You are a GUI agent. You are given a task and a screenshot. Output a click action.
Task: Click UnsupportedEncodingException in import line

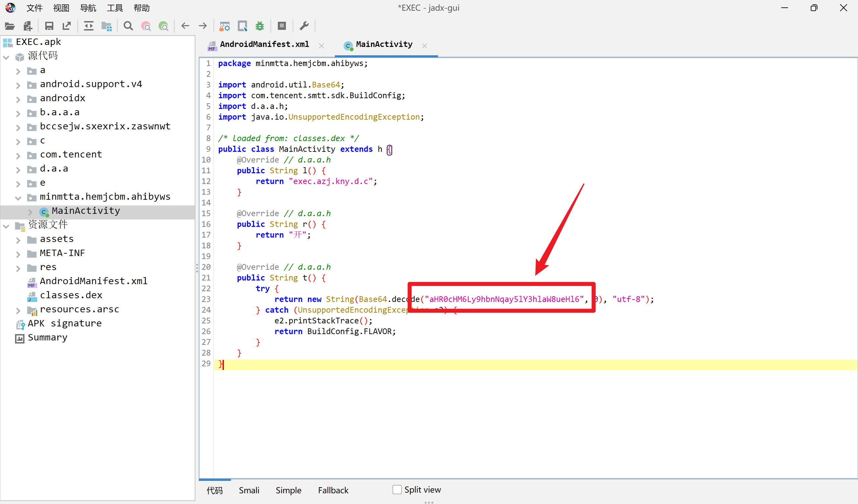coord(354,117)
